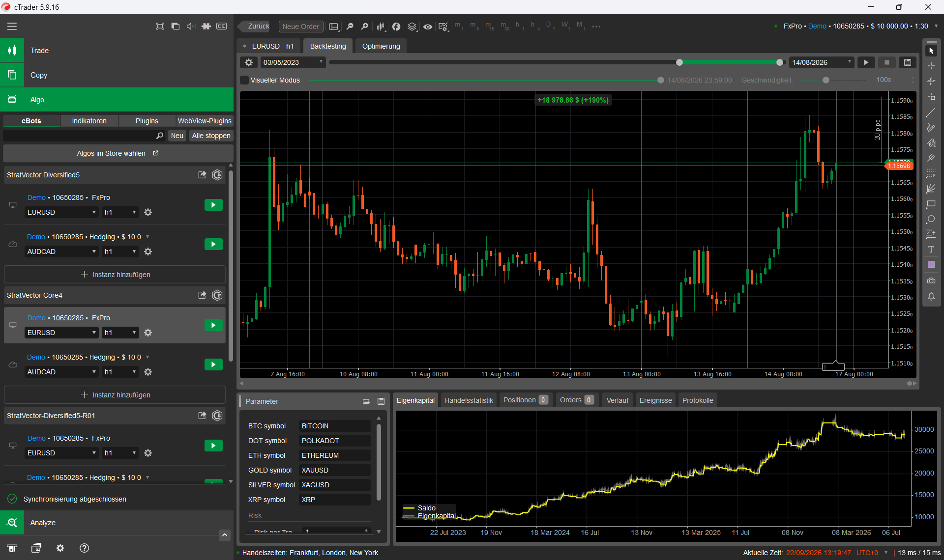Screen dimensions: 944x560
Task: Open bottom-left settings gear icon
Action: pos(60,548)
